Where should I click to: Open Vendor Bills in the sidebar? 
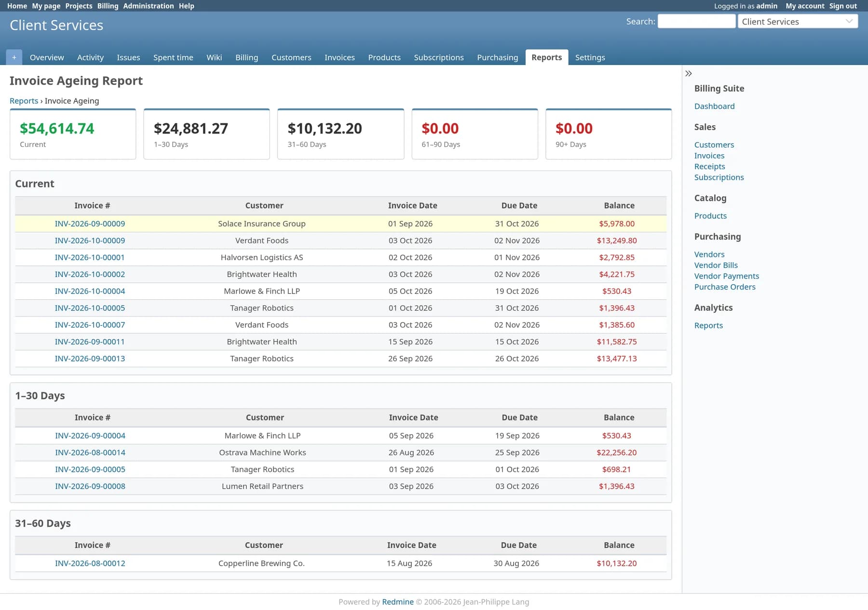[x=716, y=265]
